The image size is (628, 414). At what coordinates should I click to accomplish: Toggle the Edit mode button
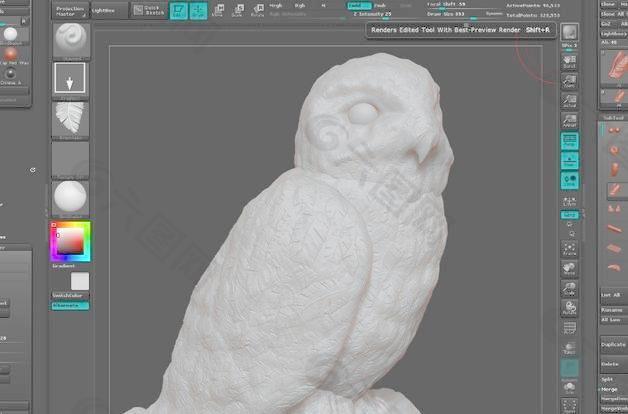pos(179,11)
